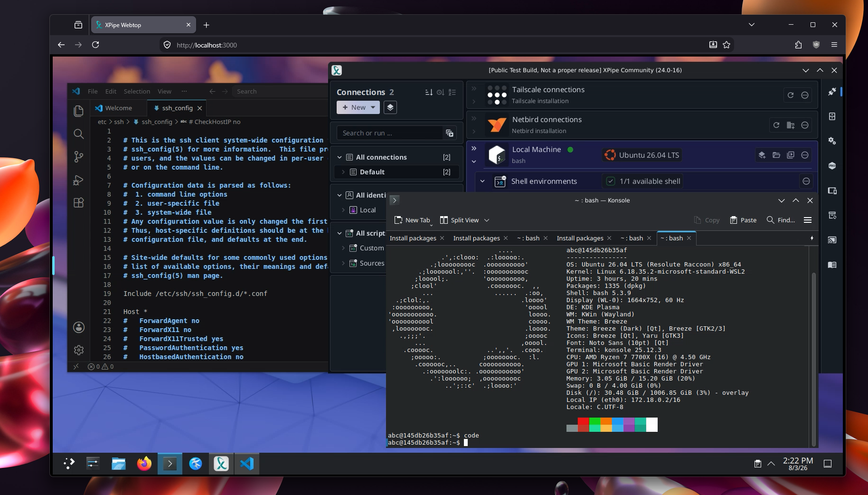Collapse Shell environments entry

[x=482, y=181]
